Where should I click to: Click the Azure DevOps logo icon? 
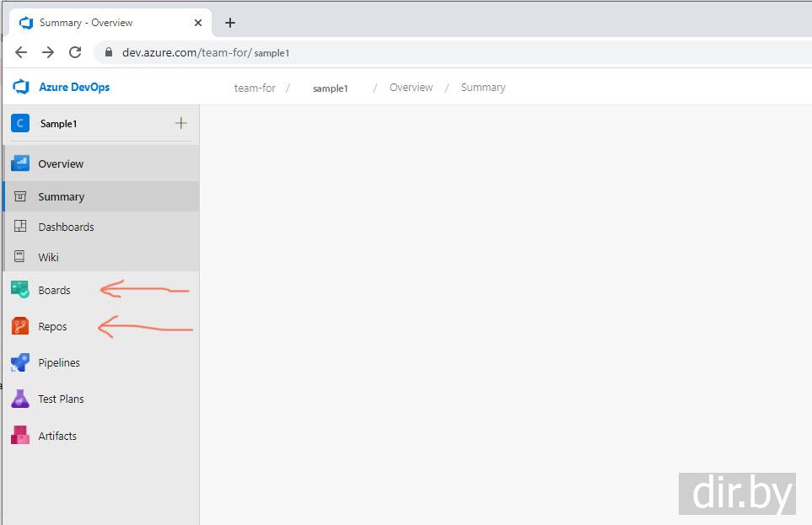[21, 87]
